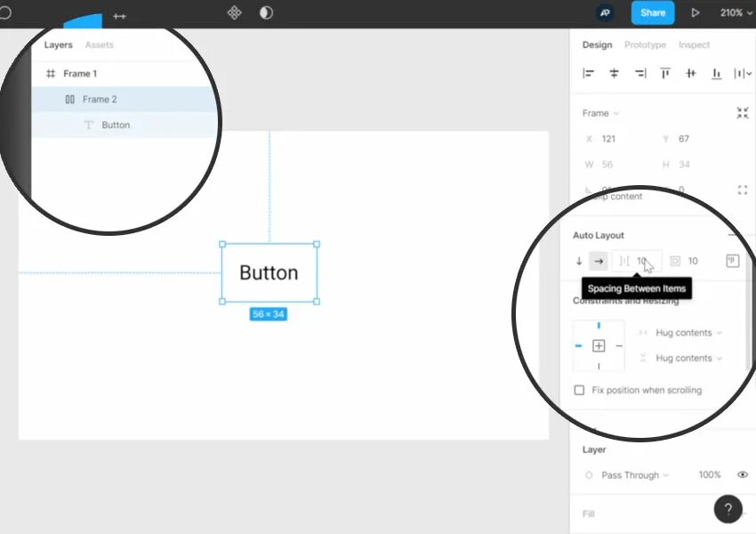
Task: Click the Align left icon
Action: pyautogui.click(x=588, y=73)
